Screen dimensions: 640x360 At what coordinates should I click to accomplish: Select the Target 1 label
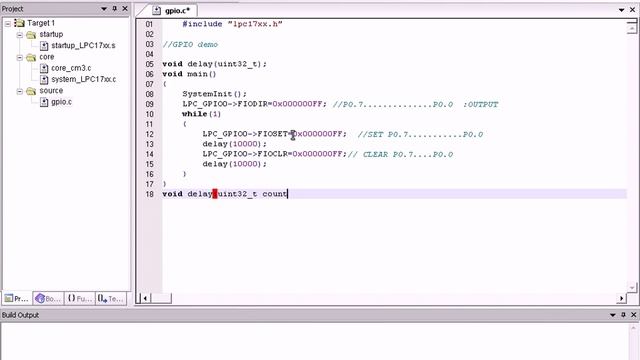(x=41, y=23)
